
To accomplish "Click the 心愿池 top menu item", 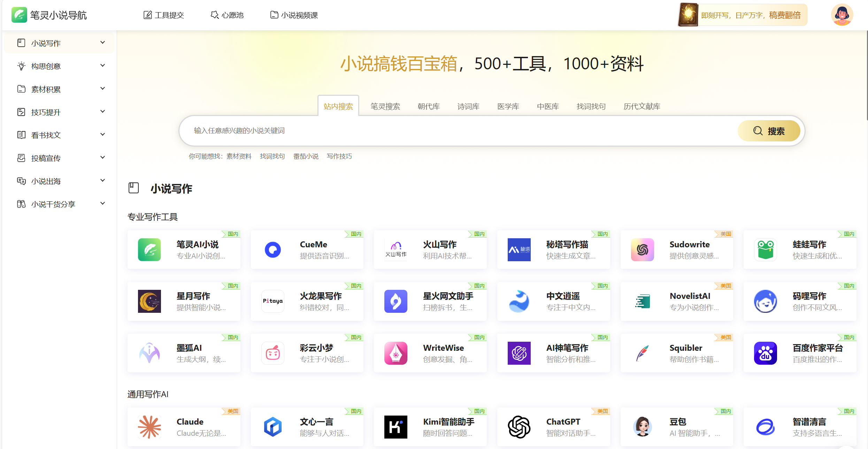I will click(x=227, y=15).
